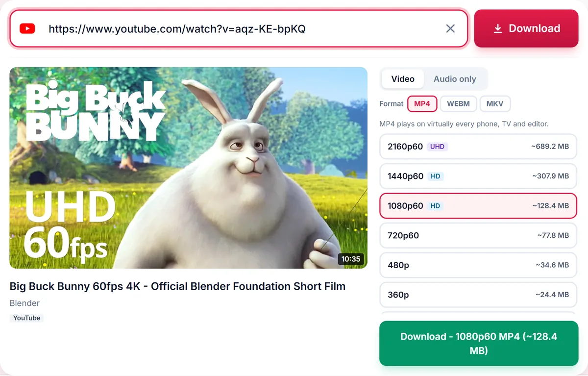This screenshot has height=376, width=588.
Task: Switch to the Audio only tab
Action: coord(455,79)
